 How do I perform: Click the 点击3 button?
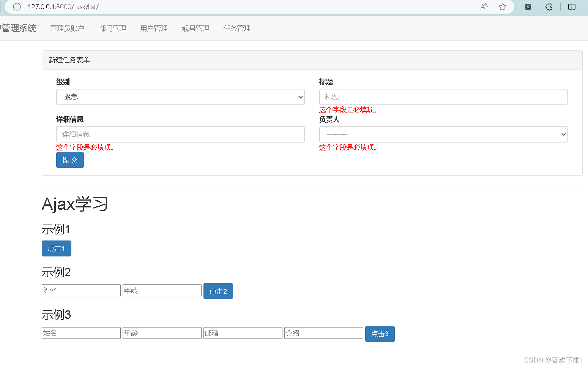point(380,334)
